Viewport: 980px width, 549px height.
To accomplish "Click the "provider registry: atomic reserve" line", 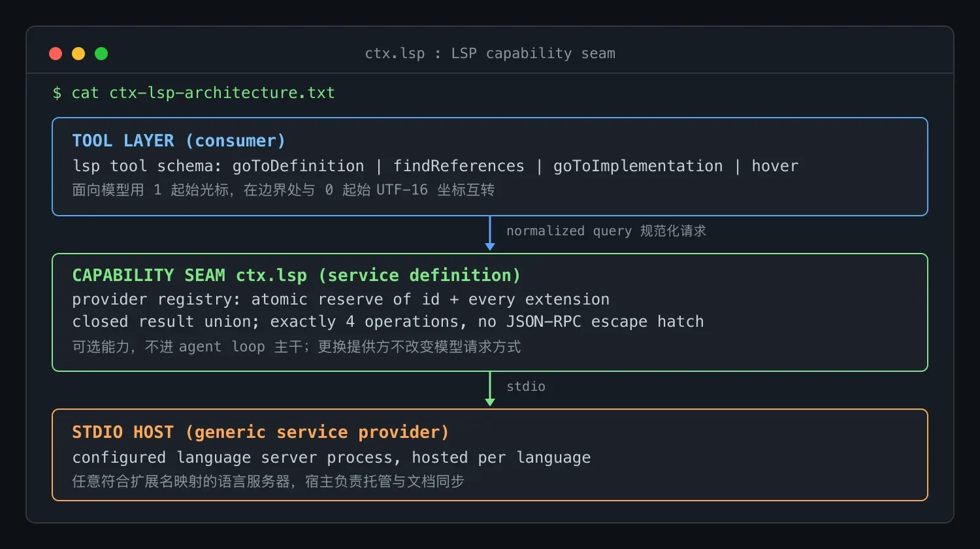I will (x=341, y=299).
